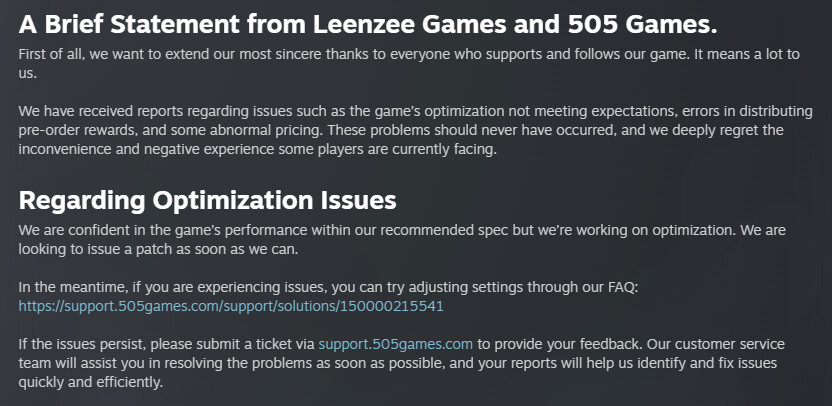The image size is (832, 406).
Task: Click the paragraph starting "If the issues persist"
Action: pyautogui.click(x=402, y=364)
